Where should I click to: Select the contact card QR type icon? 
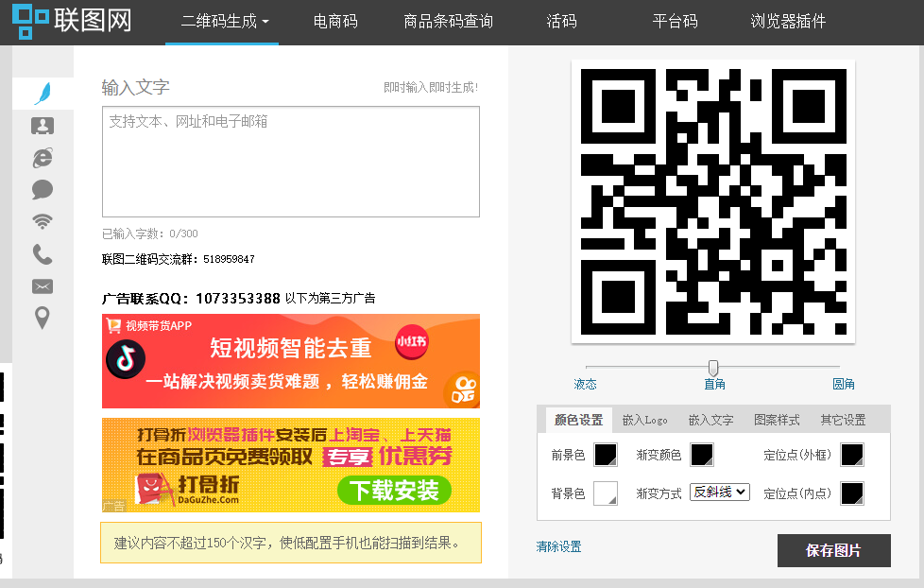tap(43, 126)
